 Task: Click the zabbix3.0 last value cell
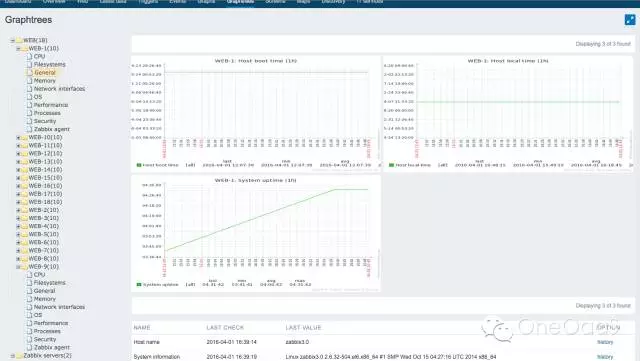pos(297,342)
